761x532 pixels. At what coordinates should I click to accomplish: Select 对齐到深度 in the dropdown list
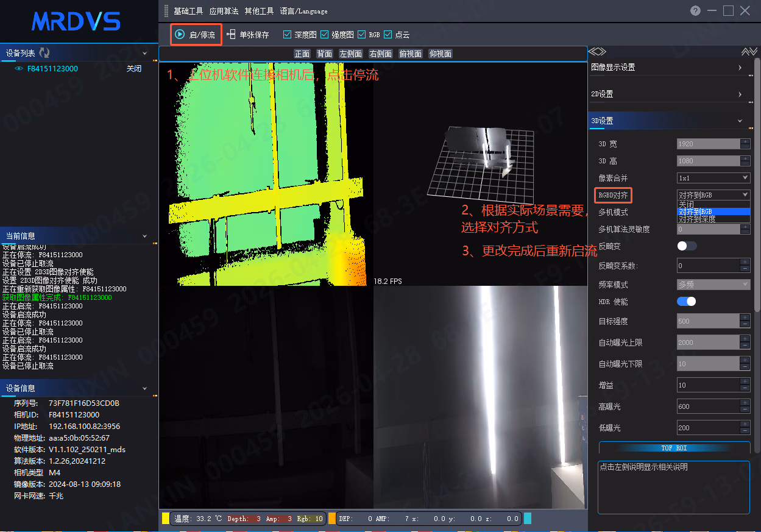pos(713,219)
